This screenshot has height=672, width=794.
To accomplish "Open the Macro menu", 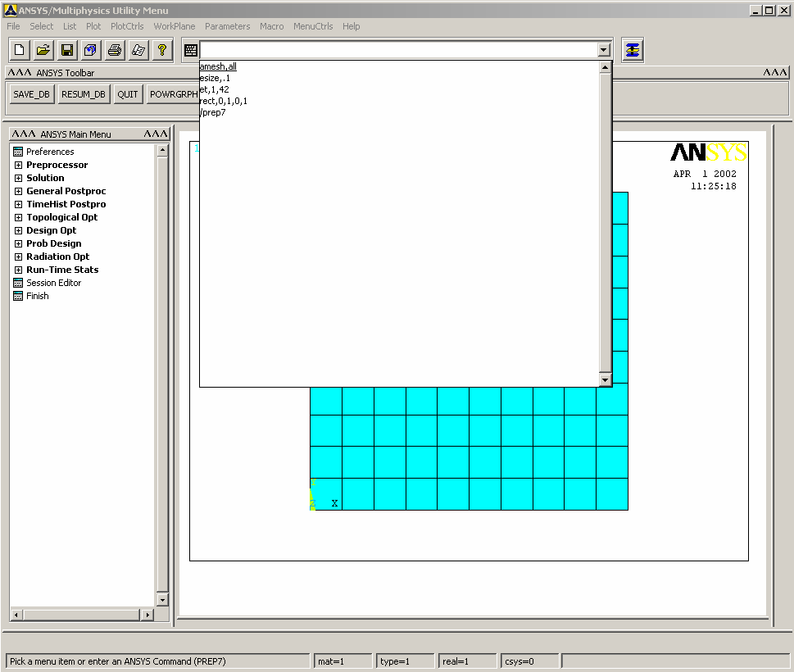I will [271, 26].
